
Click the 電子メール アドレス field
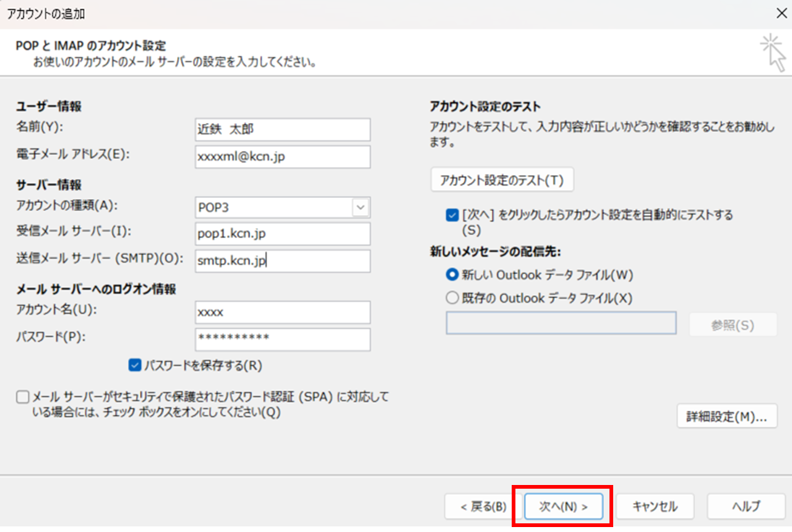pyautogui.click(x=282, y=157)
